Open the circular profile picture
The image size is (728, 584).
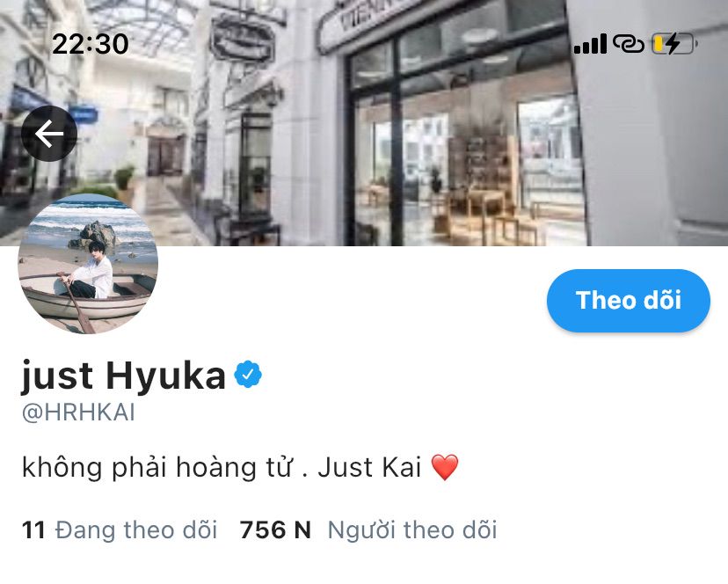(88, 264)
